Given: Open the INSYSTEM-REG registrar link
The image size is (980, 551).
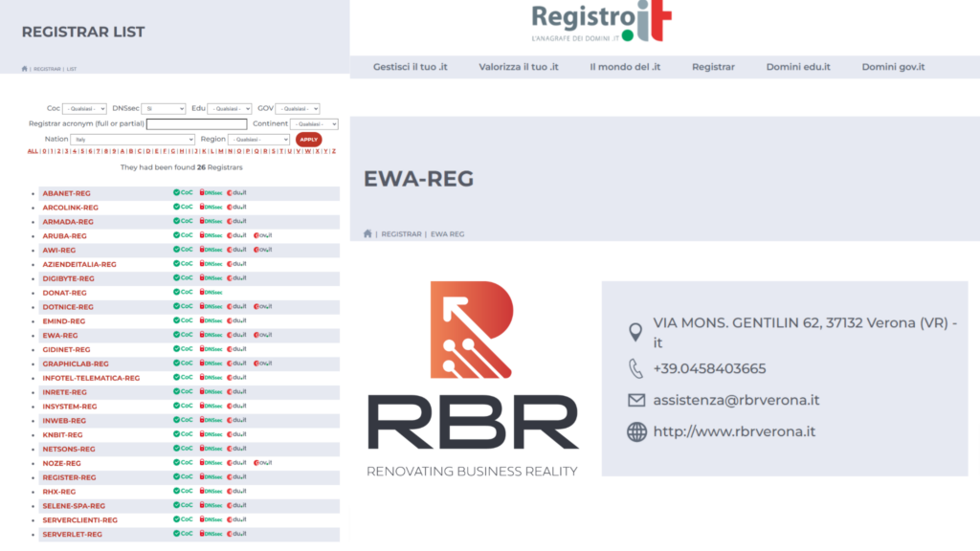Looking at the screenshot, I should [x=69, y=407].
